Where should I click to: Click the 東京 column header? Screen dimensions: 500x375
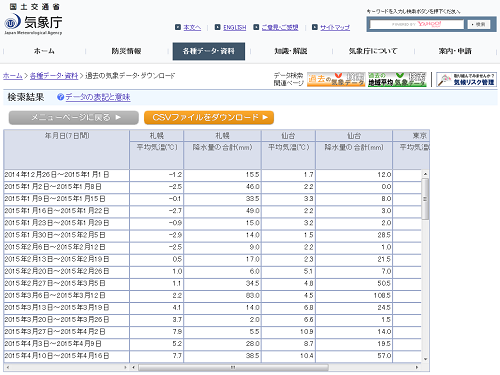click(412, 135)
